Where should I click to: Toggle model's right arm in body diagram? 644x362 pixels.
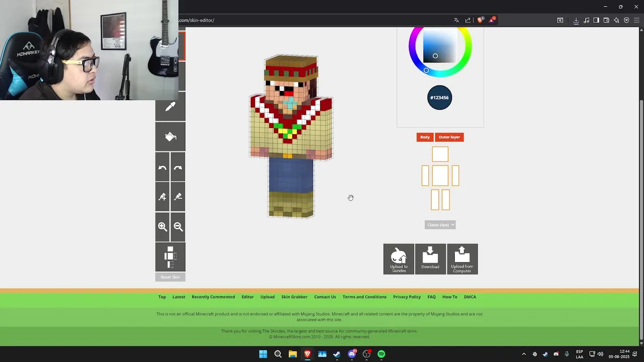point(425,176)
